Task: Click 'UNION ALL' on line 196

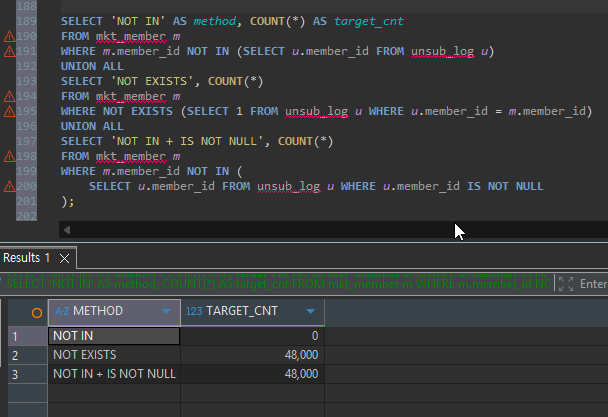Action: click(92, 126)
